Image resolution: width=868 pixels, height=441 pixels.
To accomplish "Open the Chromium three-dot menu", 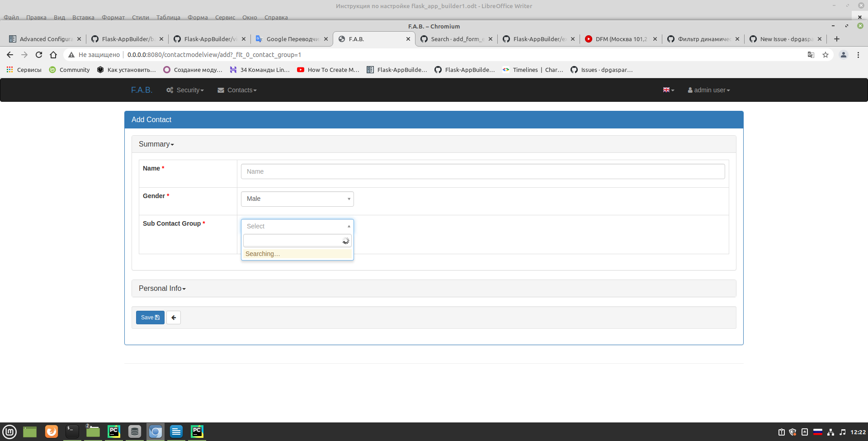I will tap(858, 55).
